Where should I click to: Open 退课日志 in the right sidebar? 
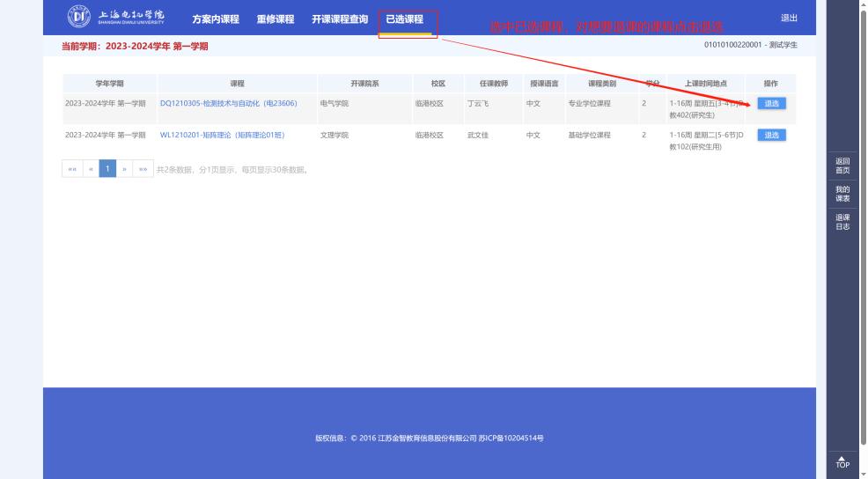(x=842, y=222)
